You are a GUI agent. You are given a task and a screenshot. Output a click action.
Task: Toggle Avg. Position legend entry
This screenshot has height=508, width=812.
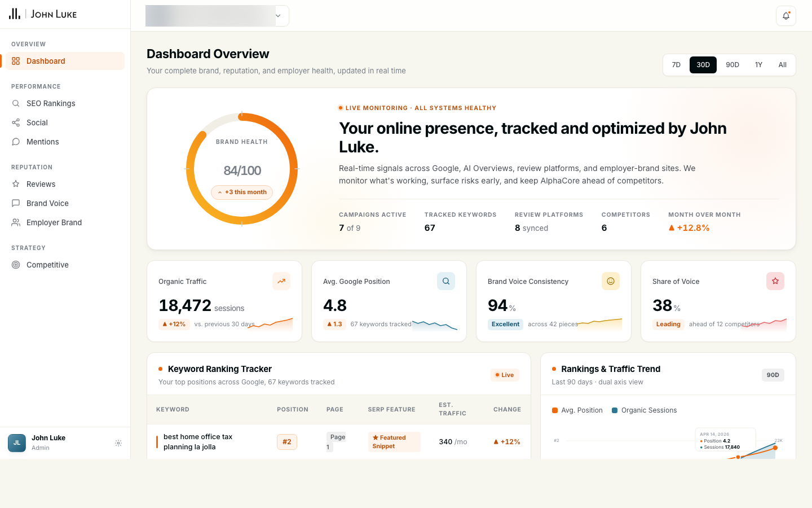click(577, 410)
